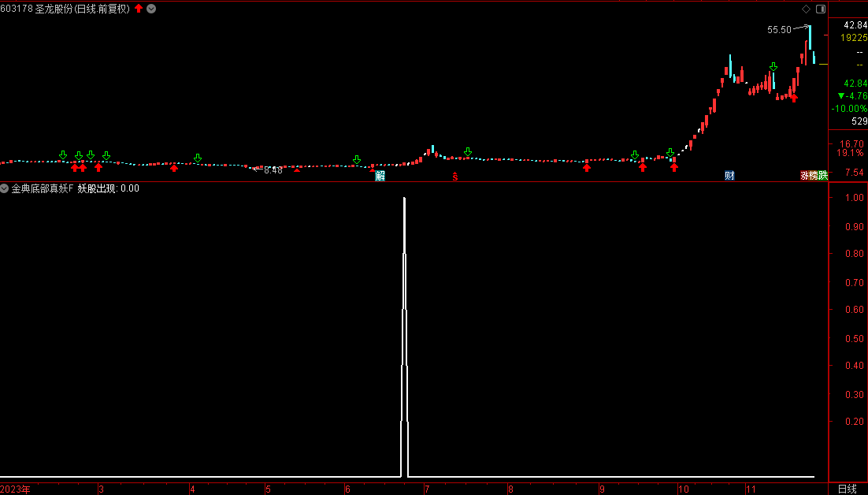This screenshot has height=495, width=868.
Task: Click the 2023年 label on the time axis
Action: [x=16, y=489]
